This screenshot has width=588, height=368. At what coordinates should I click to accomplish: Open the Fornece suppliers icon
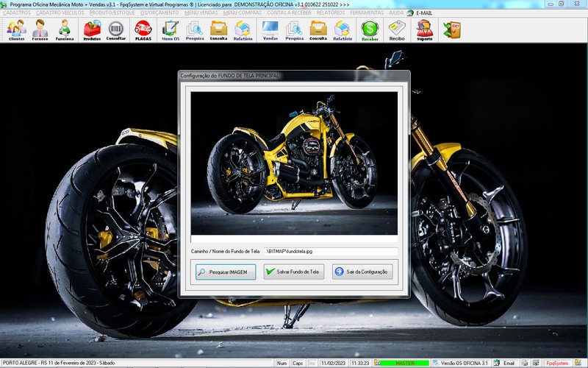tap(40, 30)
